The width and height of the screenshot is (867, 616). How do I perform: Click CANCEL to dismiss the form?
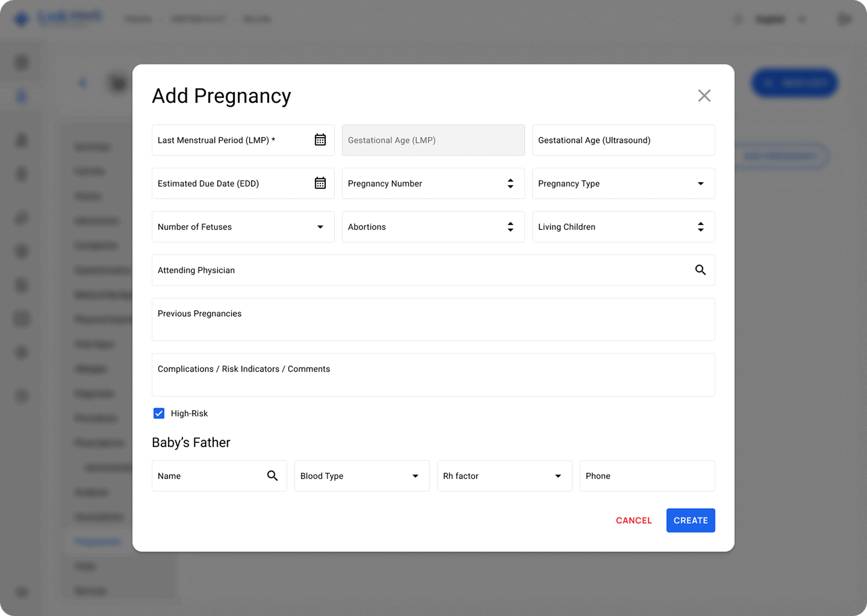(x=633, y=520)
